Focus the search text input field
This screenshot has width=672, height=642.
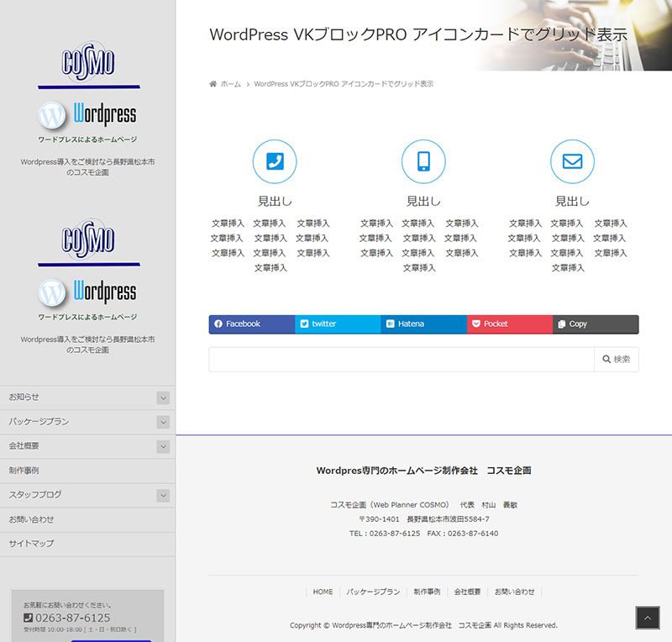(x=401, y=360)
